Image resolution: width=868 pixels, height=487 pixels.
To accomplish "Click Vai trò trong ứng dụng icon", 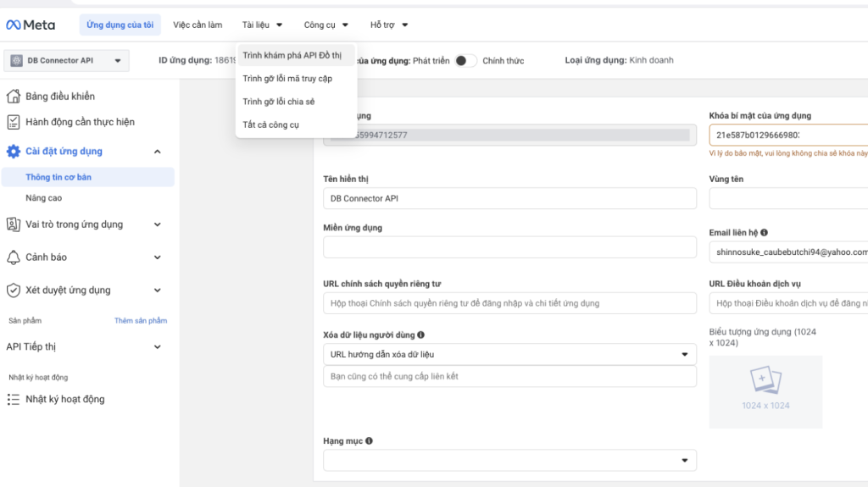I will click(x=14, y=224).
